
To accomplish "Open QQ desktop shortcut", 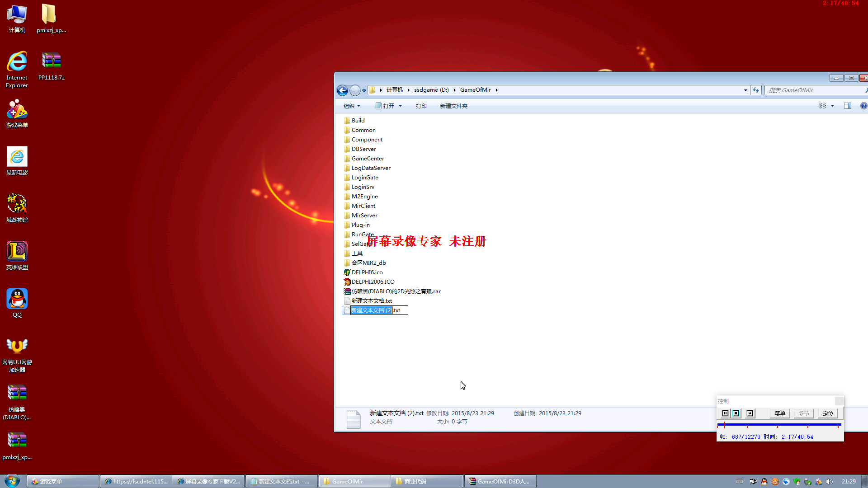I will pos(17,303).
